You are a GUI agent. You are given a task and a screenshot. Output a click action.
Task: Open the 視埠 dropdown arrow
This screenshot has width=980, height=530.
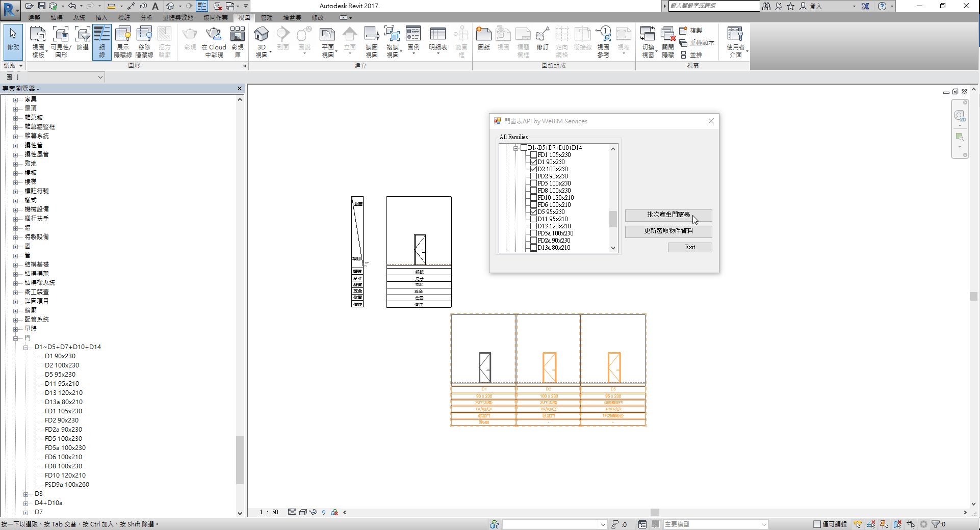tap(623, 53)
